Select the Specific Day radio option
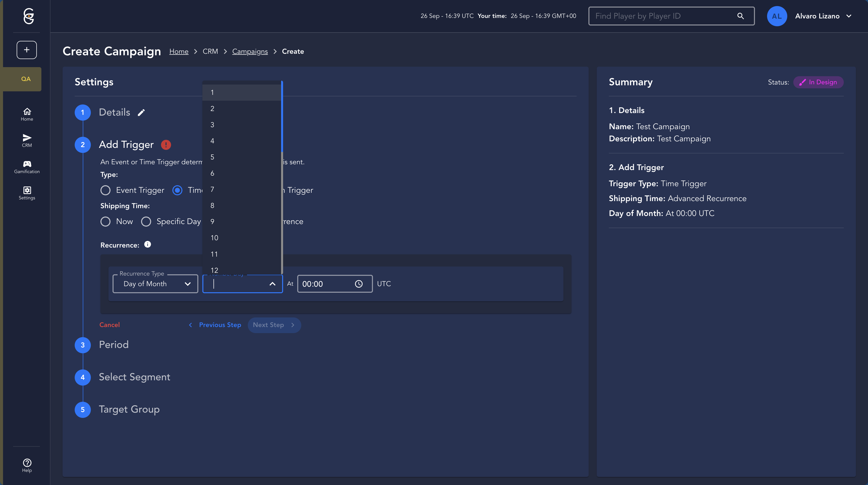Image resolution: width=868 pixels, height=485 pixels. coord(146,222)
